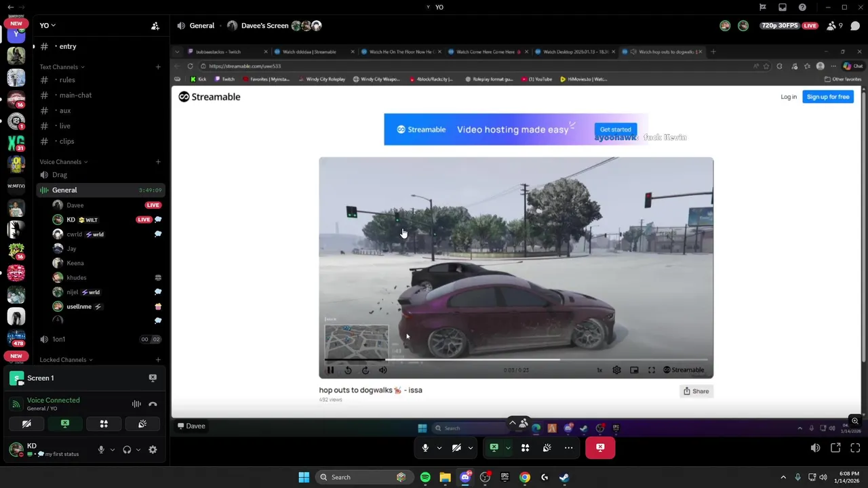
Task: Join the 1on1 voice channel
Action: [100, 339]
